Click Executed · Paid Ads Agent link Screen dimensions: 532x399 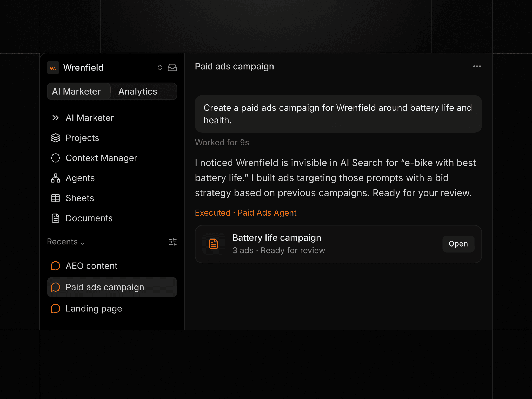245,213
